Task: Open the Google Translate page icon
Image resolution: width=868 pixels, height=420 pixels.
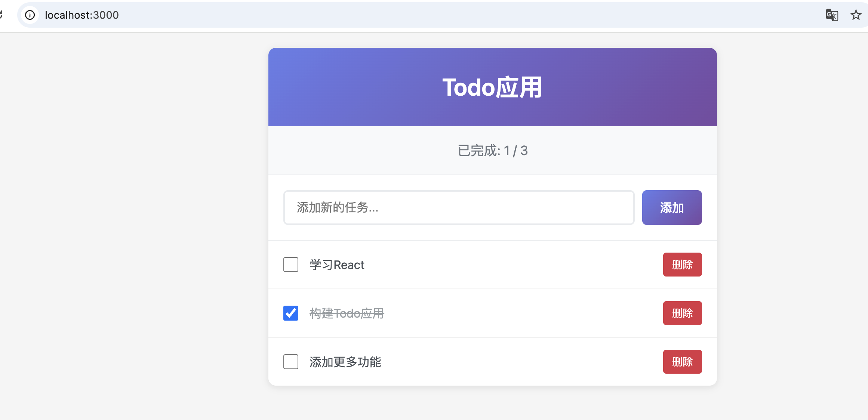Action: (832, 15)
